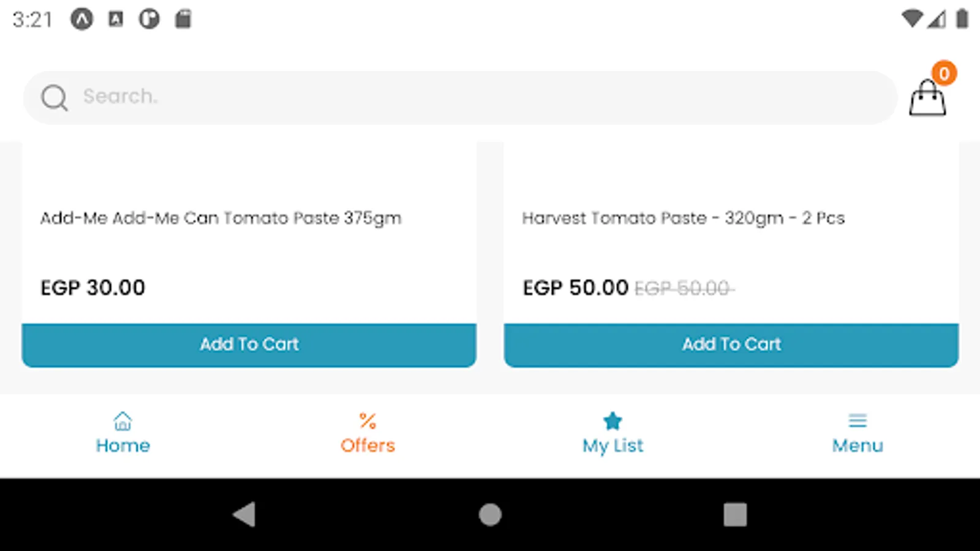980x551 pixels.
Task: Tap the Home house icon
Action: tap(123, 421)
